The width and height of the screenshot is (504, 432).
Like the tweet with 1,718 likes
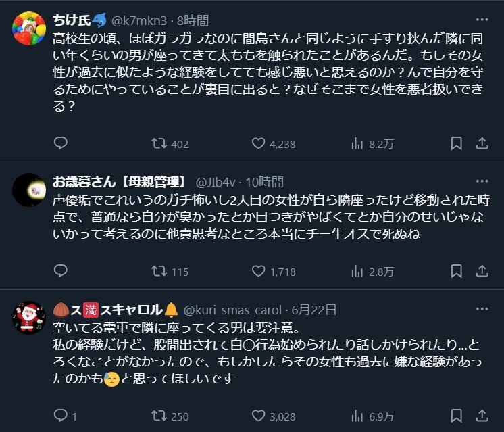[257, 272]
